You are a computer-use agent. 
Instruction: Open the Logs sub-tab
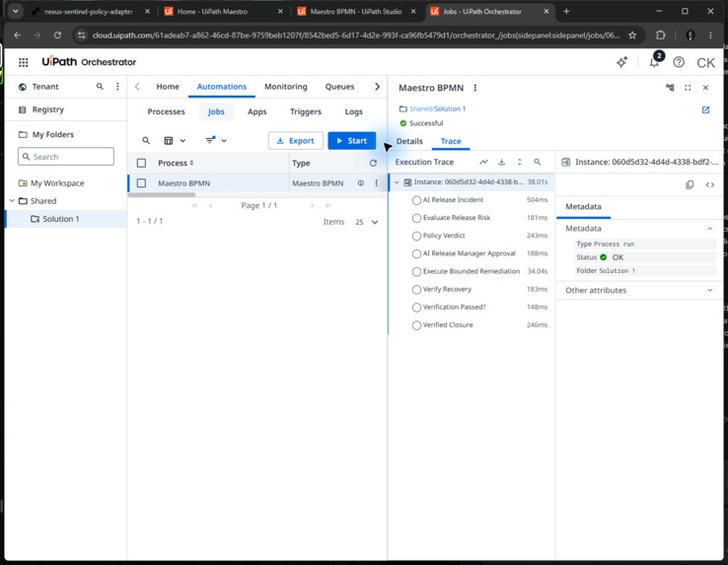point(354,111)
